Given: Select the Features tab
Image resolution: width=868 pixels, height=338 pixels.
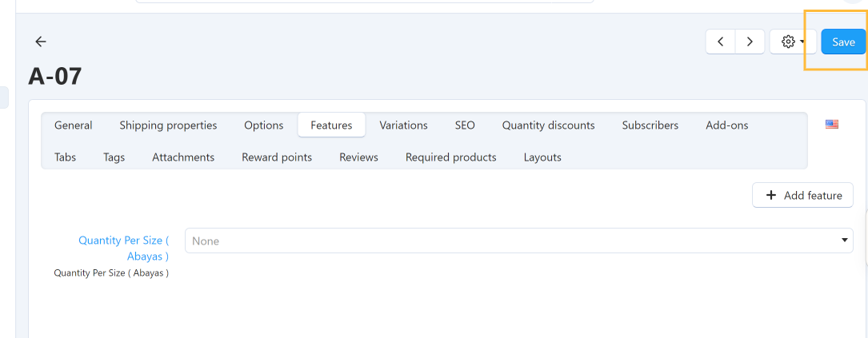Looking at the screenshot, I should coord(331,125).
